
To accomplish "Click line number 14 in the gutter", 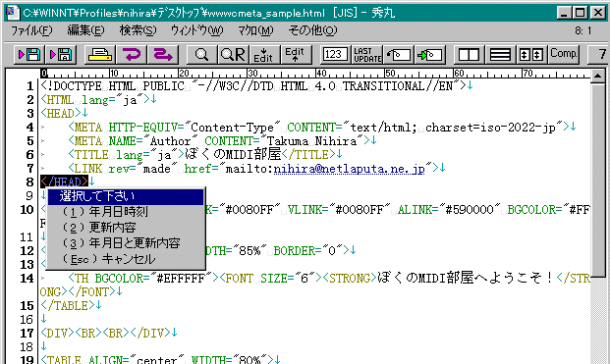I will 27,278.
